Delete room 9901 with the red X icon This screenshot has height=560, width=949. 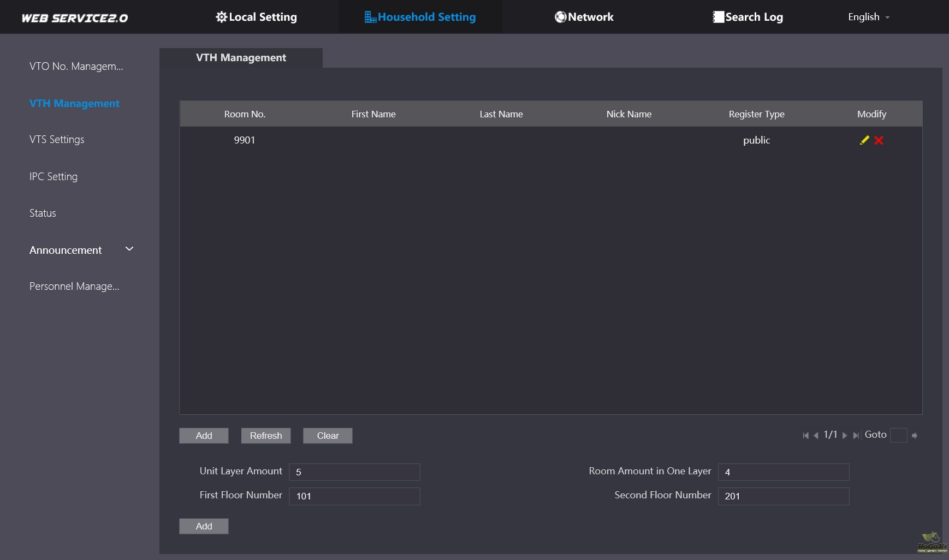tap(879, 140)
